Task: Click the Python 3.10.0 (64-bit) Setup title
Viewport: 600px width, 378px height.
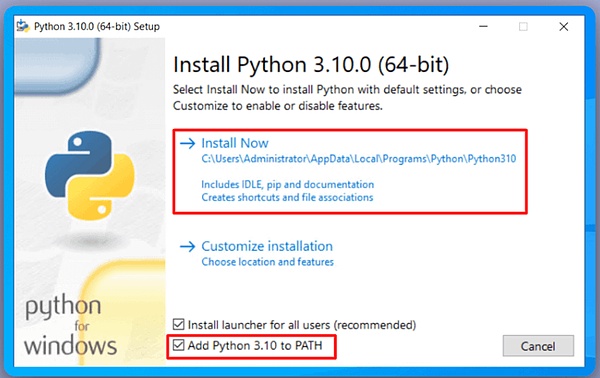Action: point(97,26)
